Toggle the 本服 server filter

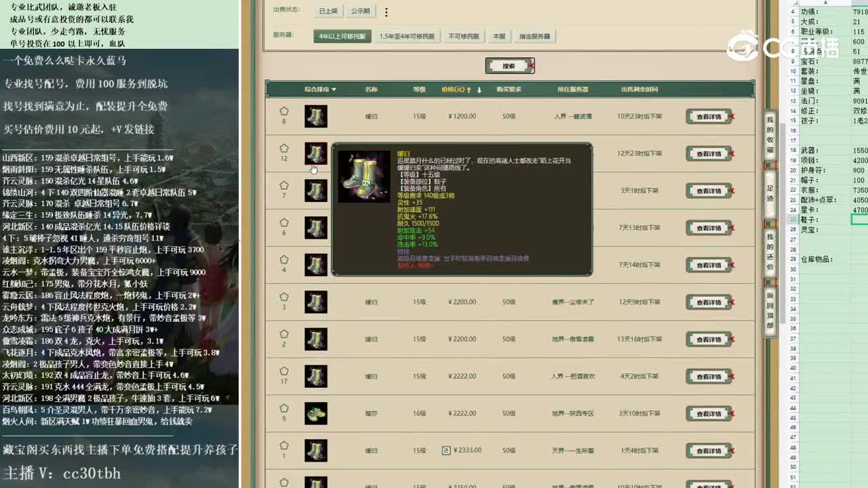(x=498, y=35)
